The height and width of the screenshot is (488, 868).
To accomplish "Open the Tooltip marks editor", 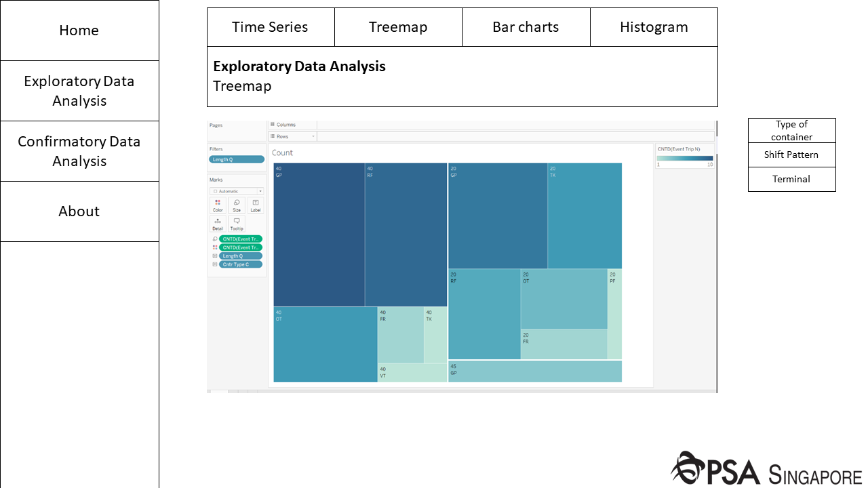I will [x=237, y=224].
